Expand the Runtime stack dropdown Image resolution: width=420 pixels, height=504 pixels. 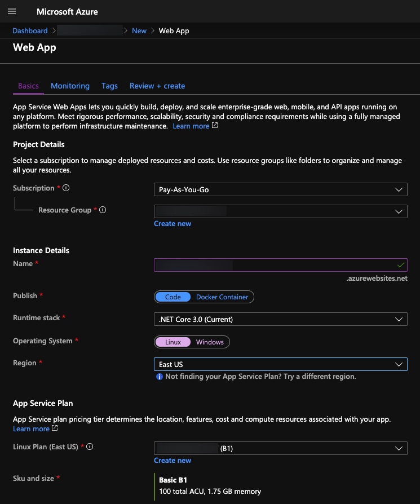(280, 319)
